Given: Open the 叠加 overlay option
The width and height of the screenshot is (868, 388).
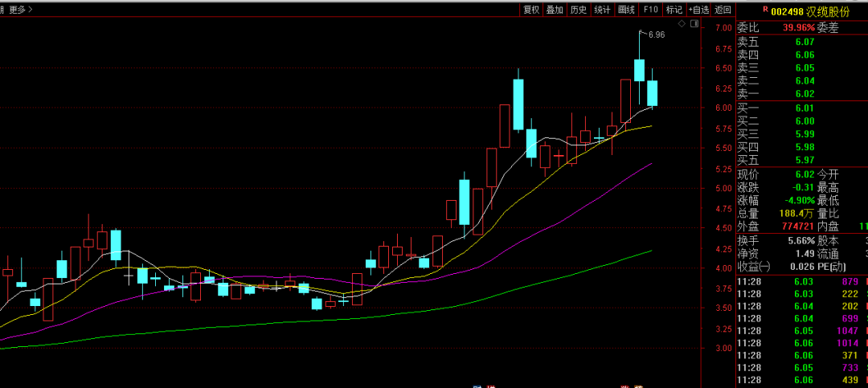Looking at the screenshot, I should (555, 10).
